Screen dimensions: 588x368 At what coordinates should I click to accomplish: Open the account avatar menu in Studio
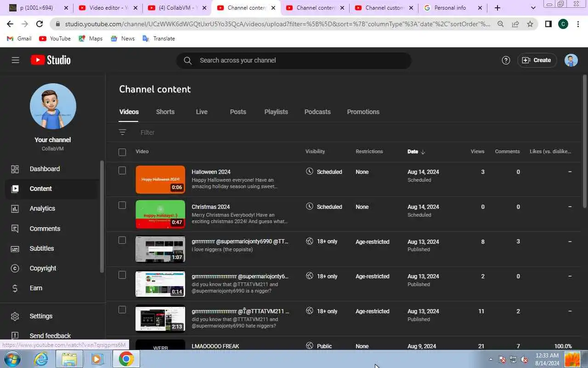pyautogui.click(x=571, y=60)
